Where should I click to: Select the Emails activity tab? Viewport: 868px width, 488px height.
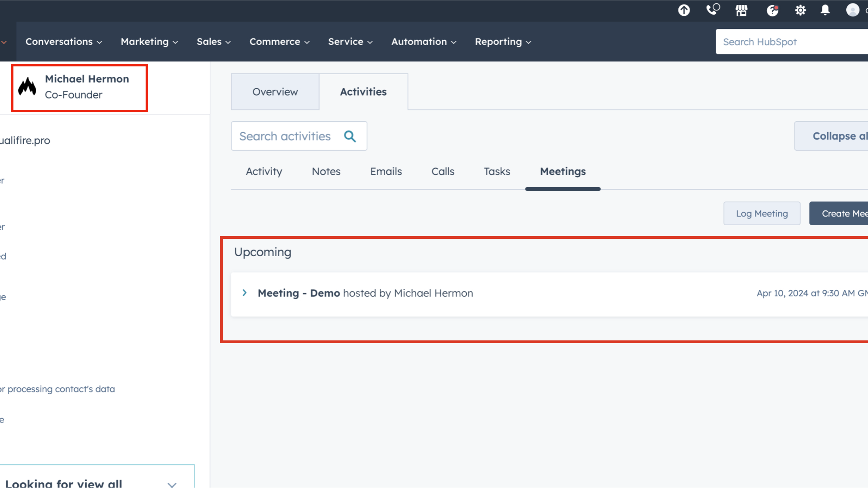click(386, 172)
